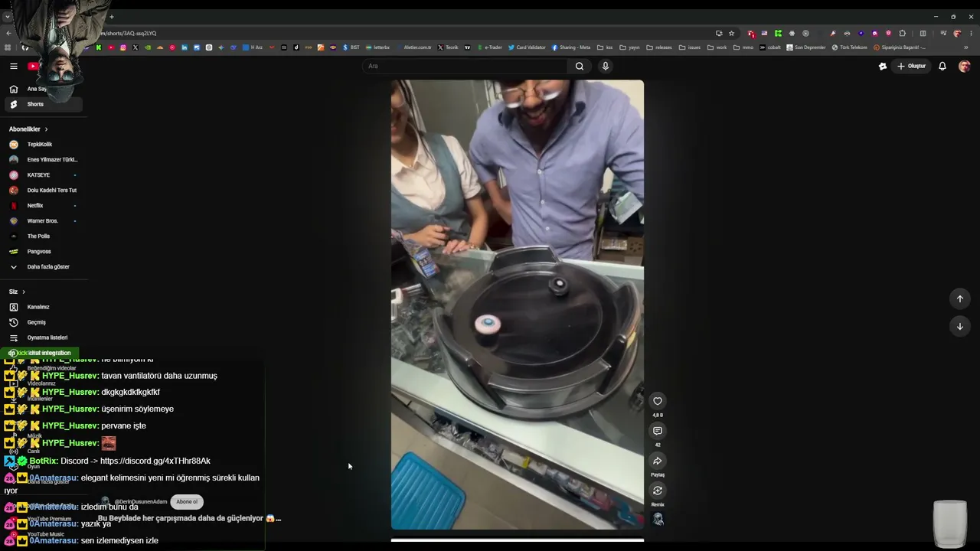Image resolution: width=980 pixels, height=551 pixels.
Task: Open the Shorts sidebar tab
Action: [44, 104]
